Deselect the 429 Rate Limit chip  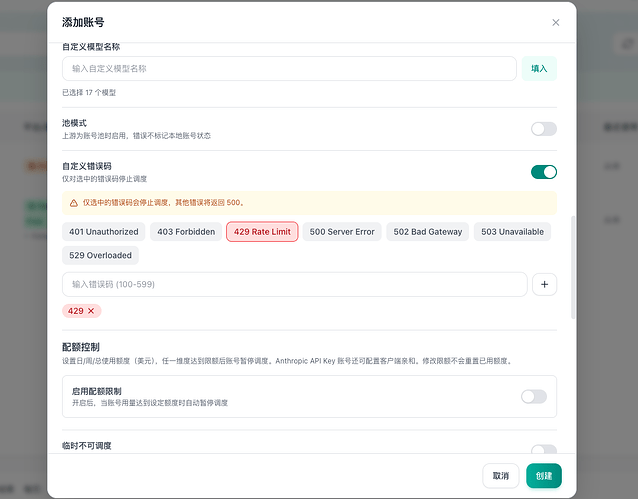coord(262,232)
